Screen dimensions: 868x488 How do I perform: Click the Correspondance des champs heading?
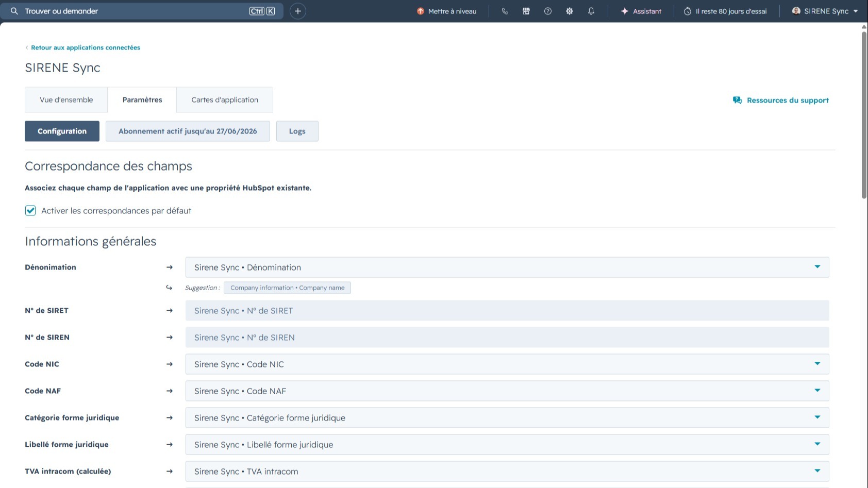click(108, 166)
